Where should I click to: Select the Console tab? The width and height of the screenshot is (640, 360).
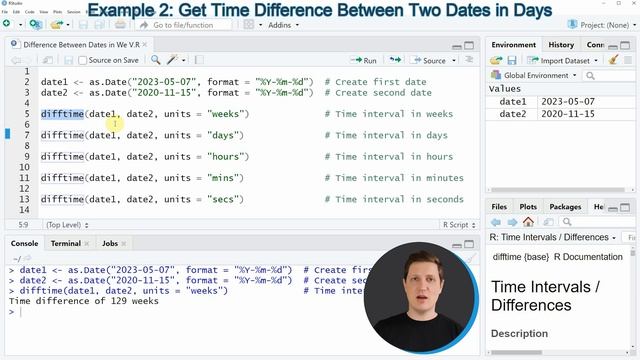click(24, 243)
